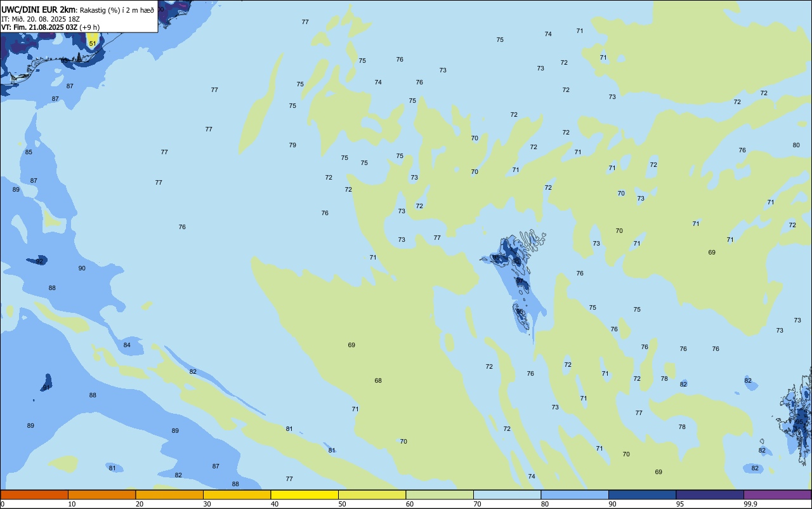Viewport: 812px width, 509px height.
Task: Select the legend tick label 50
Action: pyautogui.click(x=342, y=504)
